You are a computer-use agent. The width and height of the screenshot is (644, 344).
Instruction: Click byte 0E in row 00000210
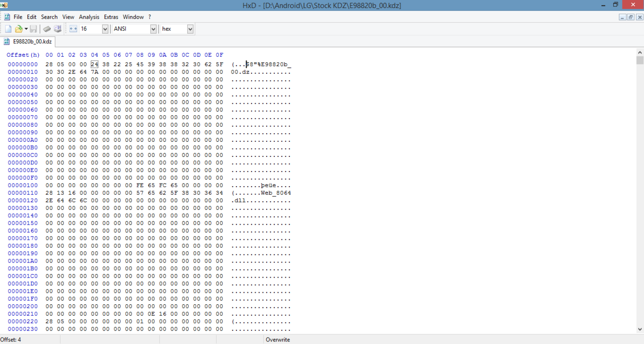[x=151, y=314]
